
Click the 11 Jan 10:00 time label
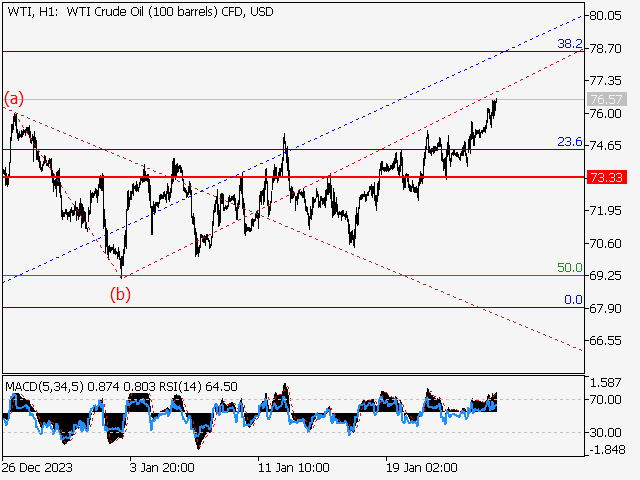(293, 467)
